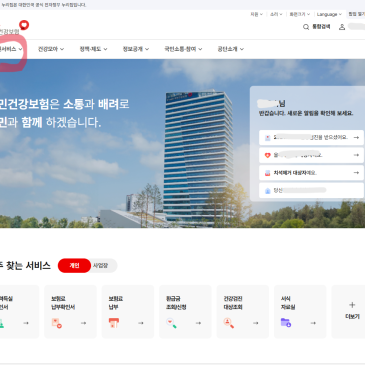
Task: Expand the 화면크기 screen-size dropdown
Action: (300, 14)
